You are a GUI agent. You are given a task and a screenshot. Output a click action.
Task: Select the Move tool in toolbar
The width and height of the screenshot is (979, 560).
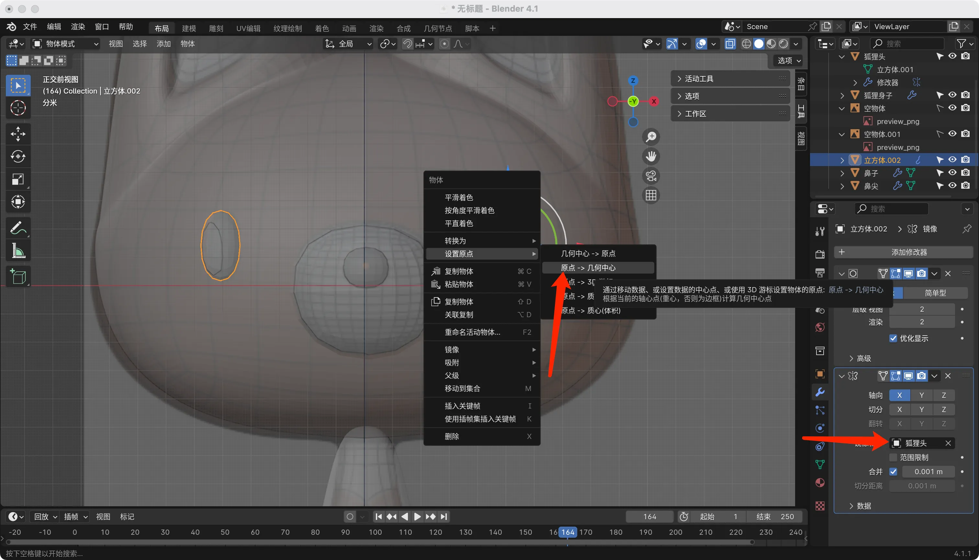(18, 134)
